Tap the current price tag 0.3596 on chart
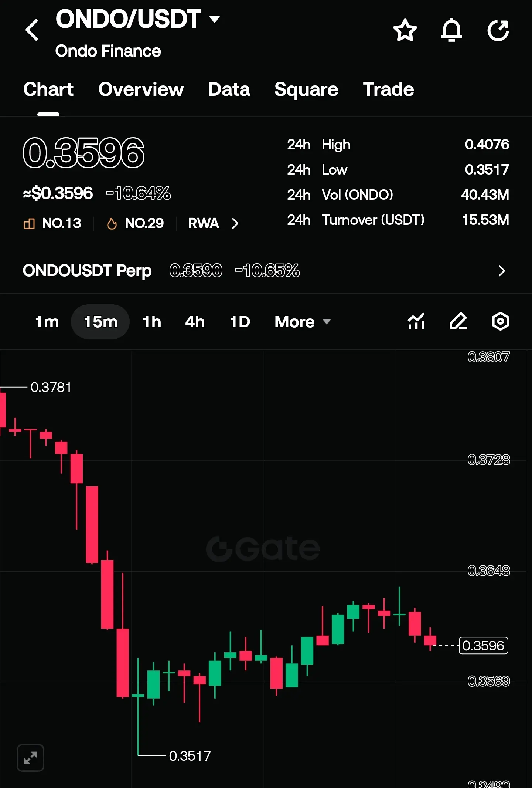 [483, 646]
